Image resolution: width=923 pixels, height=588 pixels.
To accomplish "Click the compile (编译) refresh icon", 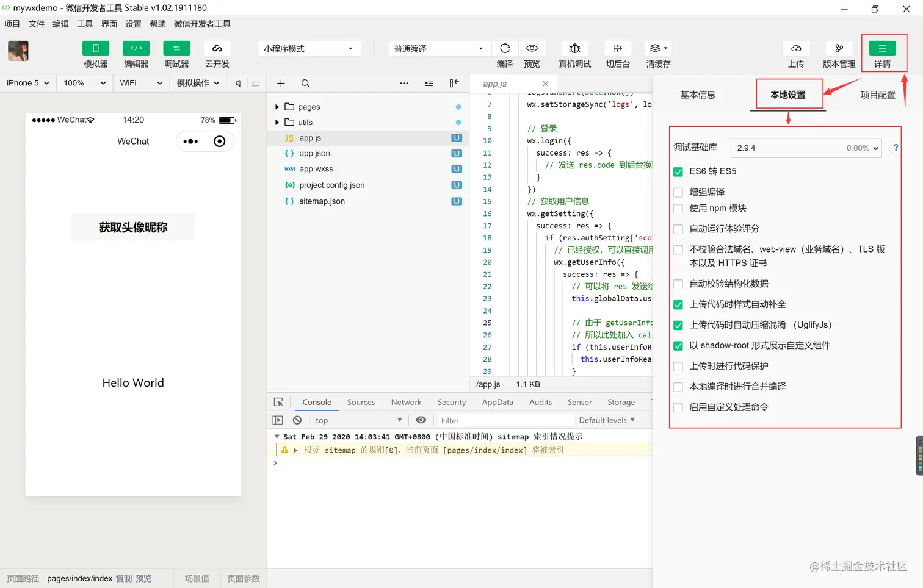I will click(505, 48).
